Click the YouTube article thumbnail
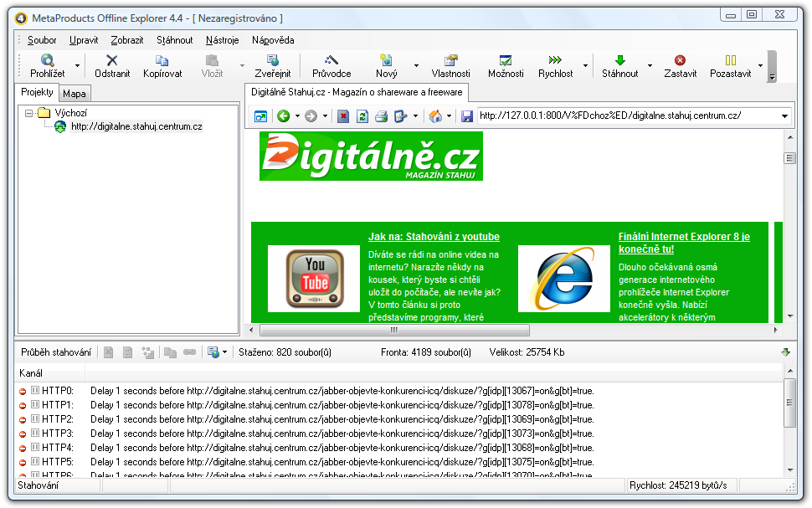Screen dimensions: 812x508 pyautogui.click(x=314, y=279)
